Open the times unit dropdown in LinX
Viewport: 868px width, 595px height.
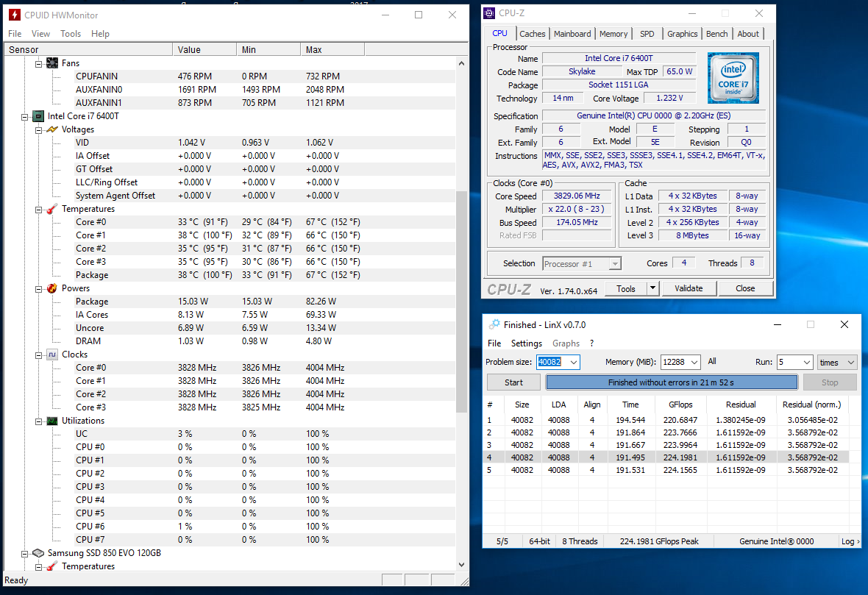(x=851, y=362)
